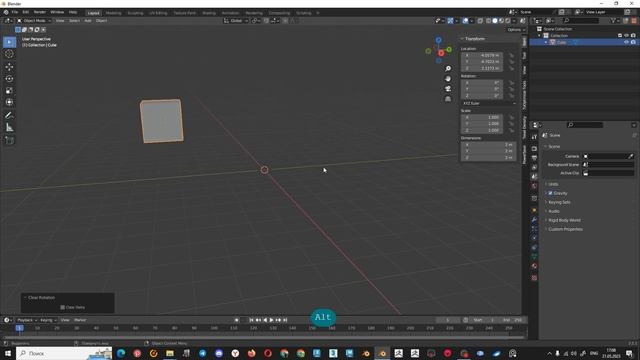Toggle Collection exclude checkbox in outliner

pos(620,36)
